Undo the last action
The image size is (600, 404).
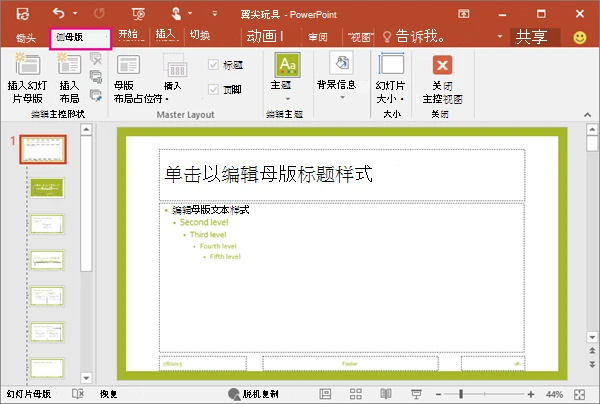tap(59, 13)
